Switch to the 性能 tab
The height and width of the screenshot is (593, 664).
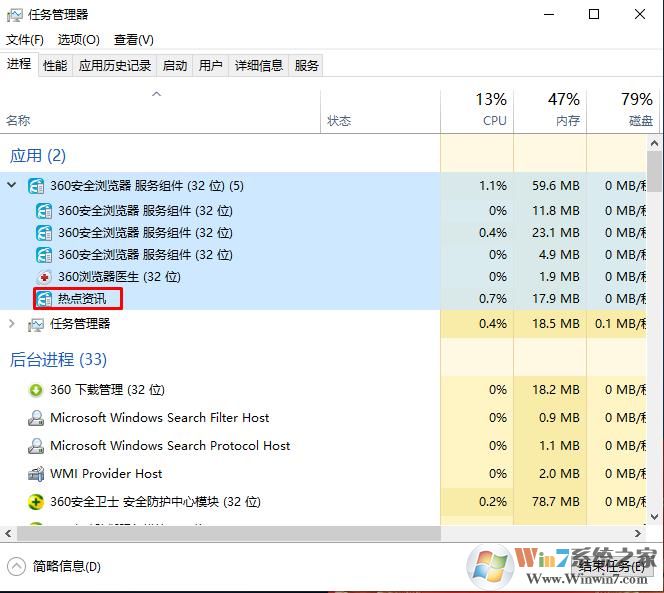tap(55, 65)
